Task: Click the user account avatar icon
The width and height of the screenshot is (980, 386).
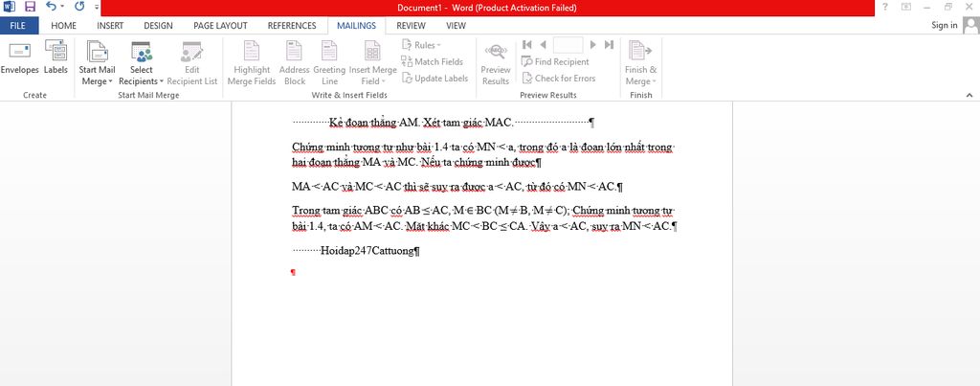Action: [970, 25]
